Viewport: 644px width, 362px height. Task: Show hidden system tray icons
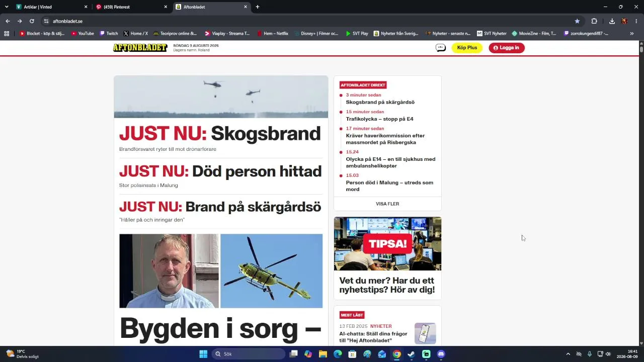pos(568,354)
